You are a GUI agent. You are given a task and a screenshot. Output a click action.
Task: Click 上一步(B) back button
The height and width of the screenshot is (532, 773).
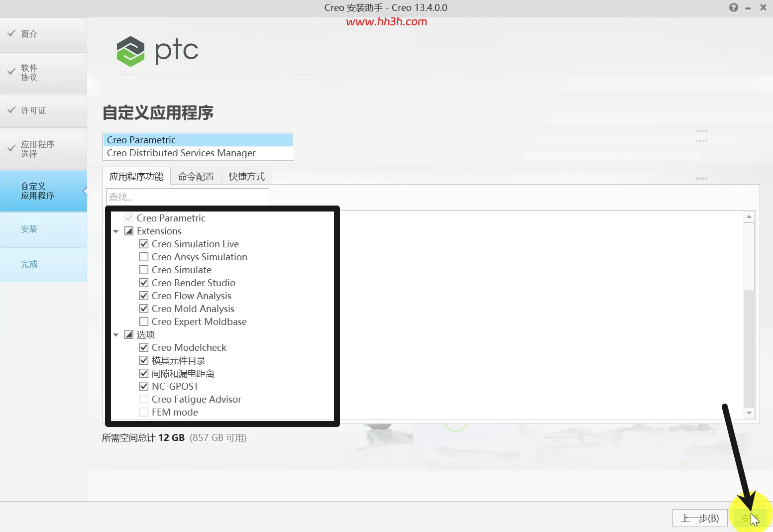coord(700,518)
